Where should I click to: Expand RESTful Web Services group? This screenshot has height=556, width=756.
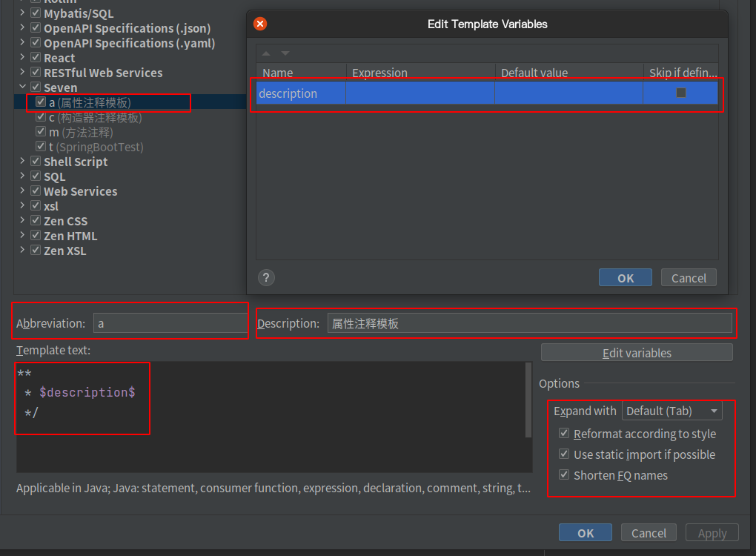22,73
